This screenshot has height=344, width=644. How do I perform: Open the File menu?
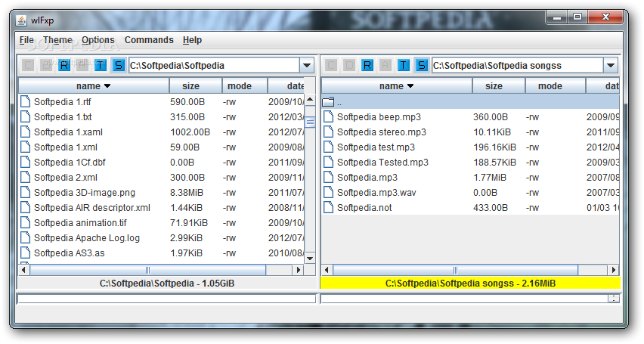point(26,40)
